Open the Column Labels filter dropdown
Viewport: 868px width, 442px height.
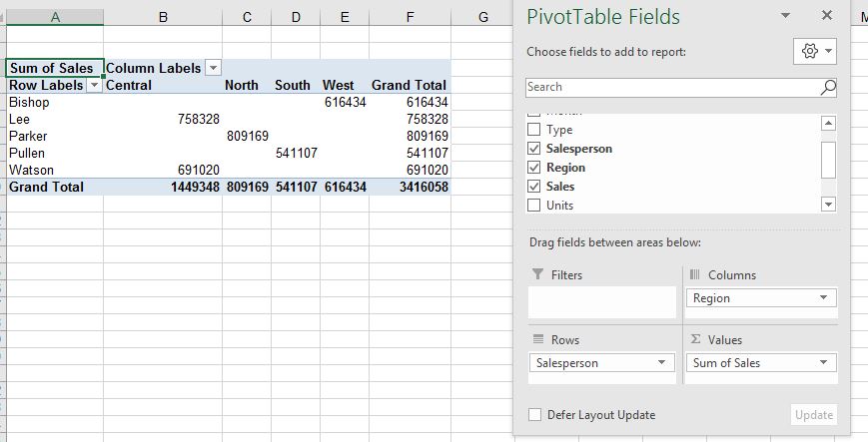(x=213, y=68)
